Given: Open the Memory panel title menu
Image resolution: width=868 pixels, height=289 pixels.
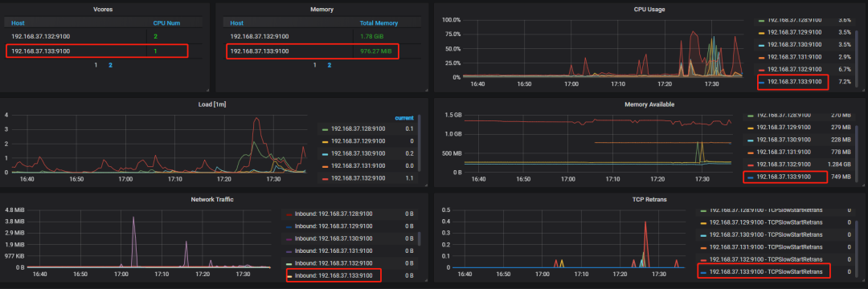Looking at the screenshot, I should pos(321,10).
